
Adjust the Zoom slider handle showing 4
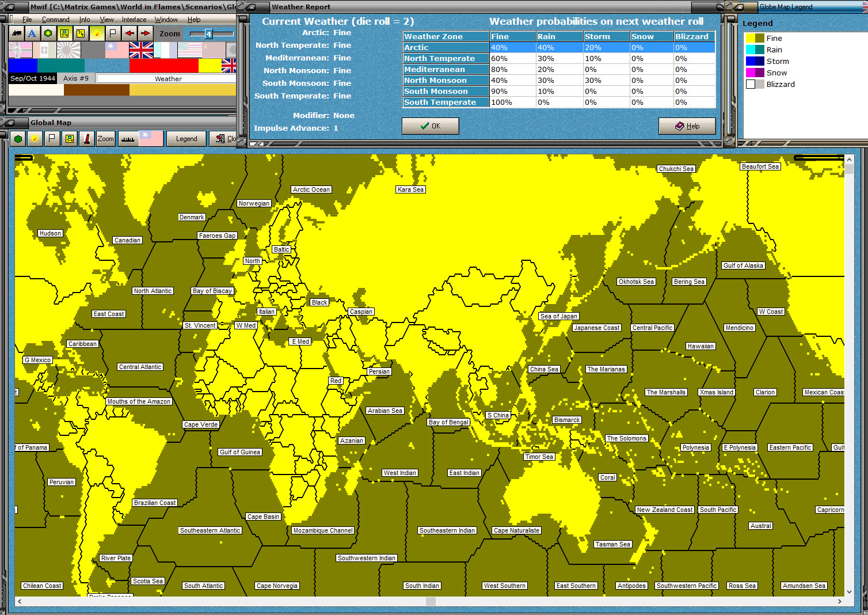[x=208, y=34]
